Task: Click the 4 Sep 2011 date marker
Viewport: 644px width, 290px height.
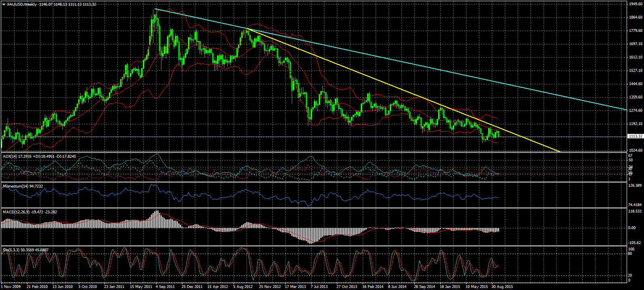Action: pyautogui.click(x=165, y=287)
